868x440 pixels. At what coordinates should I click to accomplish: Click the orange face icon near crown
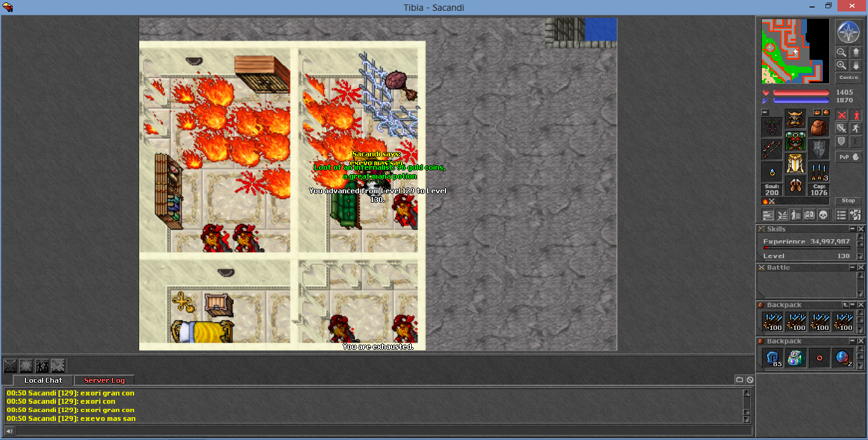point(825,112)
